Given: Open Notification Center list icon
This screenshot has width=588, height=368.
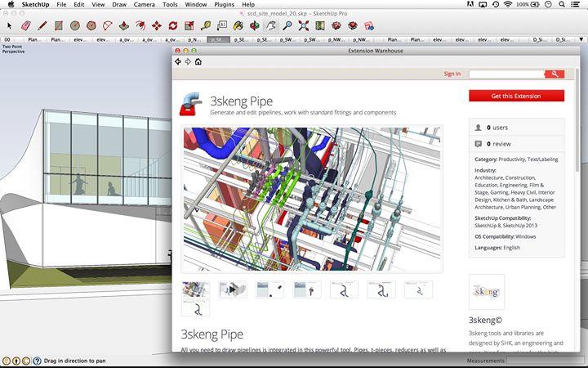Looking at the screenshot, I should pos(575,4).
